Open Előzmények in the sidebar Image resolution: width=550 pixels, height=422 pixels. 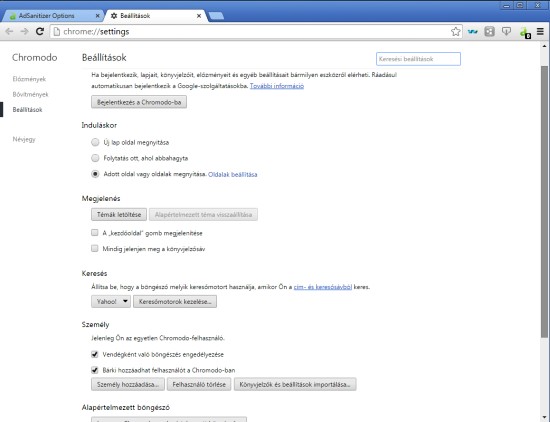tap(29, 79)
